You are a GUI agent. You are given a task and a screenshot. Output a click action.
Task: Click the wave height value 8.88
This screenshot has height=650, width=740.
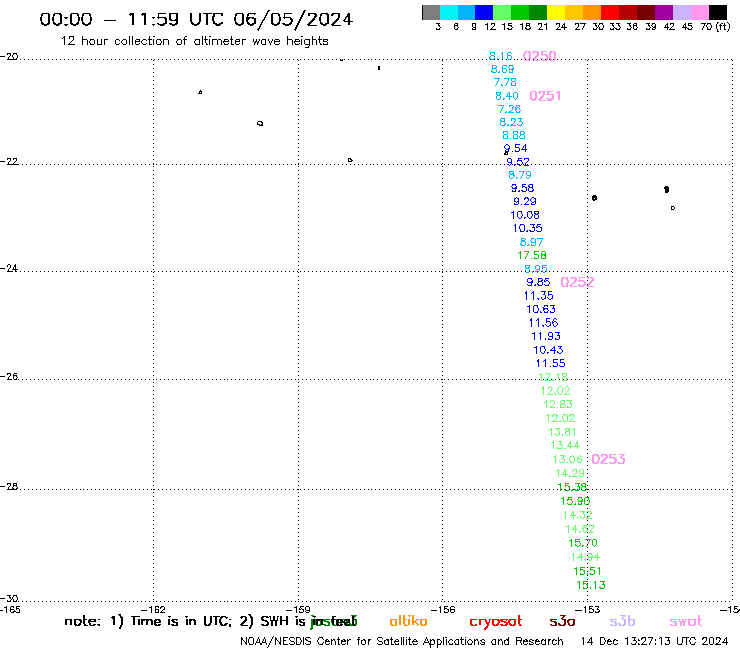(x=514, y=135)
